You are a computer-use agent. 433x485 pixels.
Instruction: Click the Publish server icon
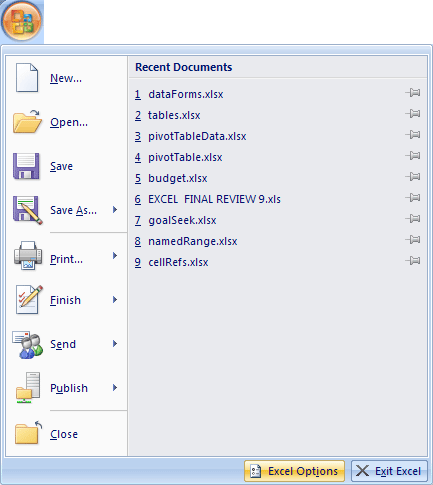[x=28, y=388]
